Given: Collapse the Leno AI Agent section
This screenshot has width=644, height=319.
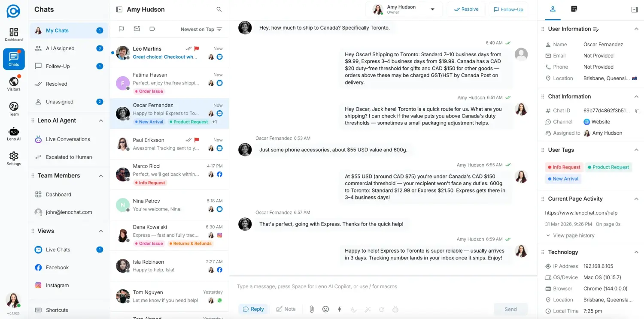Looking at the screenshot, I should (x=100, y=120).
